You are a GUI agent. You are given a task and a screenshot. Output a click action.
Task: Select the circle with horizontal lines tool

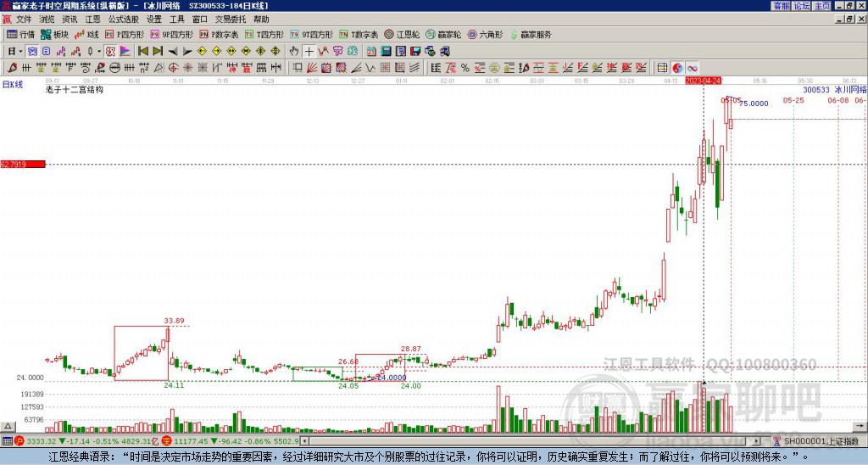114,68
